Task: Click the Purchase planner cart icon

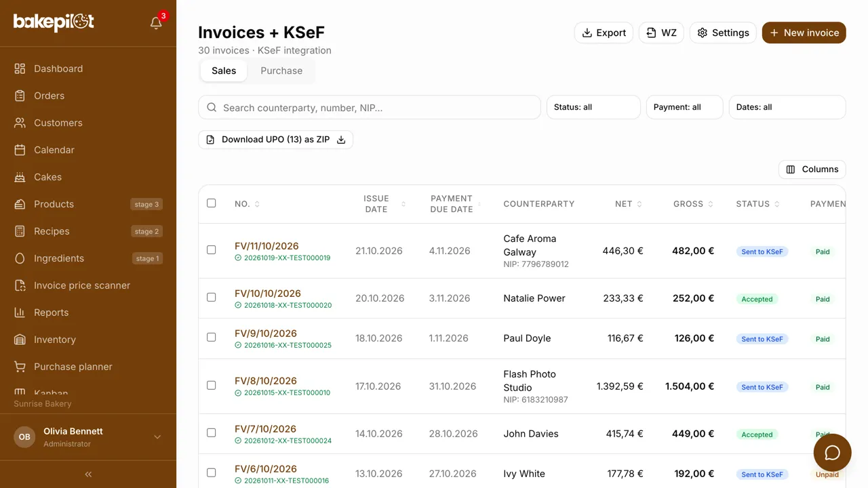Action: point(20,367)
